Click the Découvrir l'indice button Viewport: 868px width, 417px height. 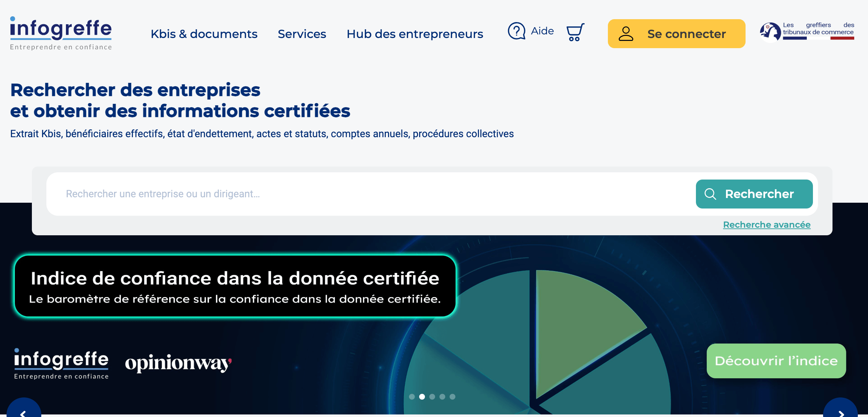click(776, 361)
